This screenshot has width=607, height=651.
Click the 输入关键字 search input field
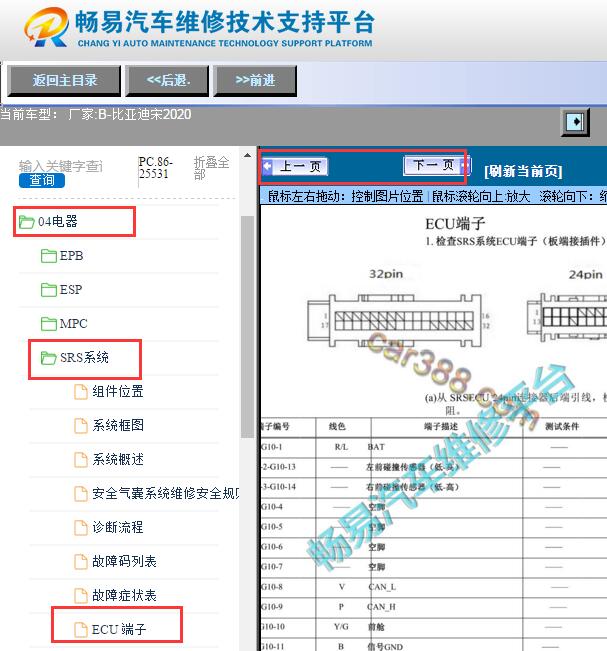(x=61, y=166)
